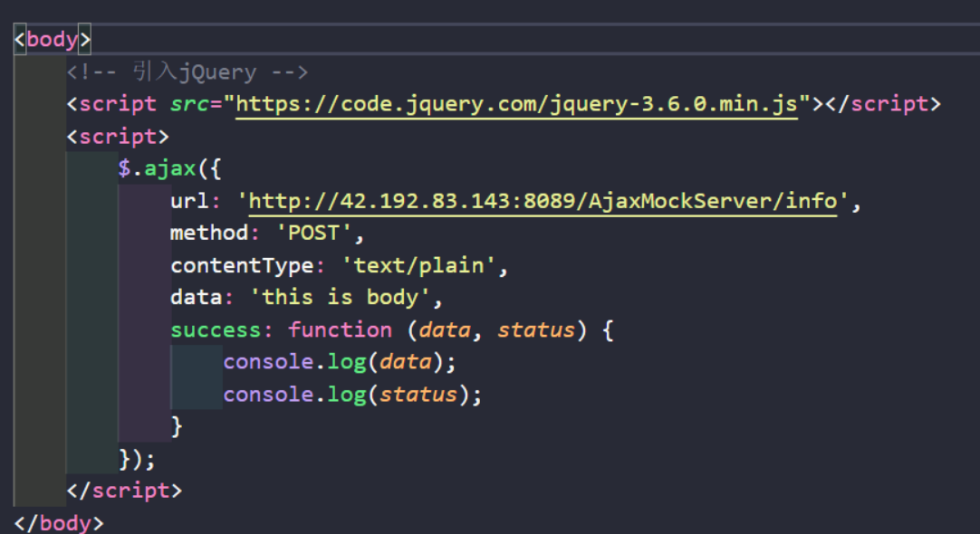
Task: Click the data property key
Action: [197, 297]
